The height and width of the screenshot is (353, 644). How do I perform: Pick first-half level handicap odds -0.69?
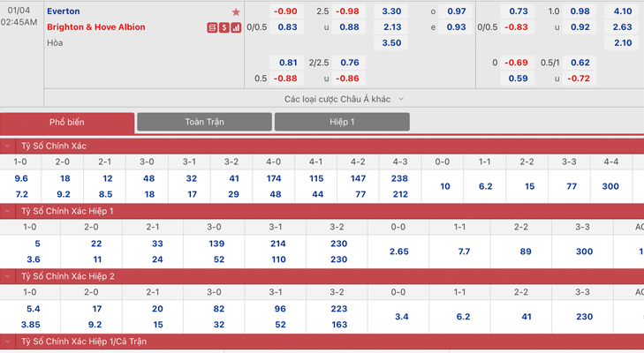point(518,63)
